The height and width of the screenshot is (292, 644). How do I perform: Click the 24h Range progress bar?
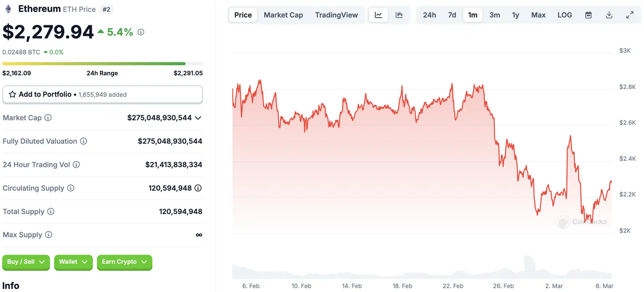click(x=102, y=64)
